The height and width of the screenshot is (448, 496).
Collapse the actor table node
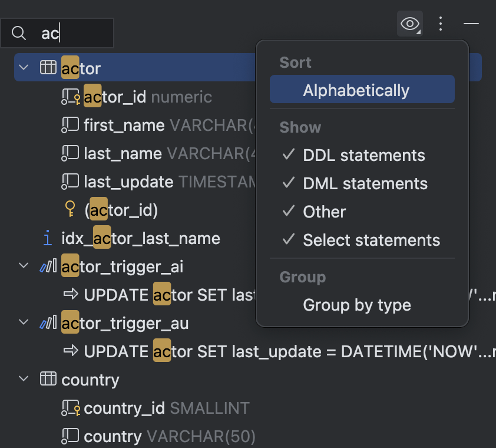point(23,67)
